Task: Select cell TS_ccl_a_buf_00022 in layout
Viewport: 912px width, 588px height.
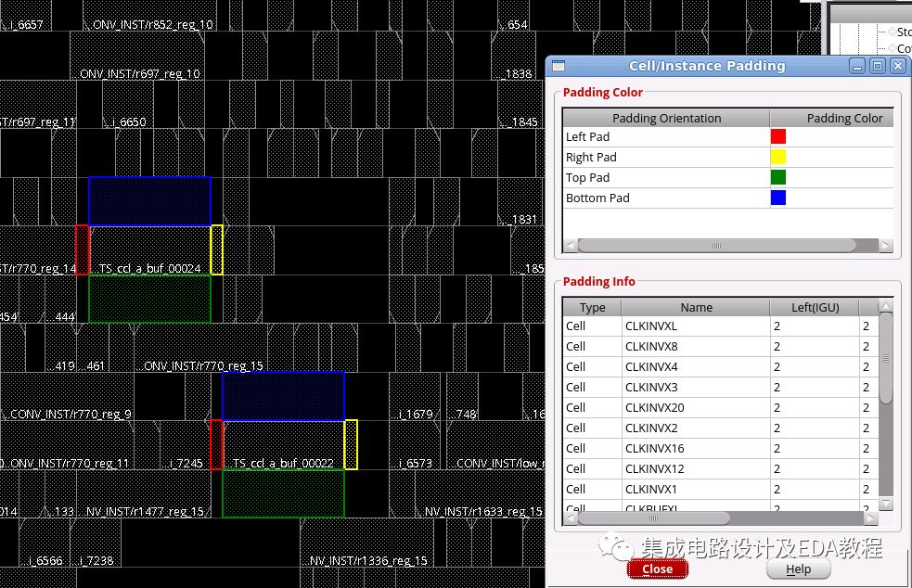Action: [x=284, y=445]
